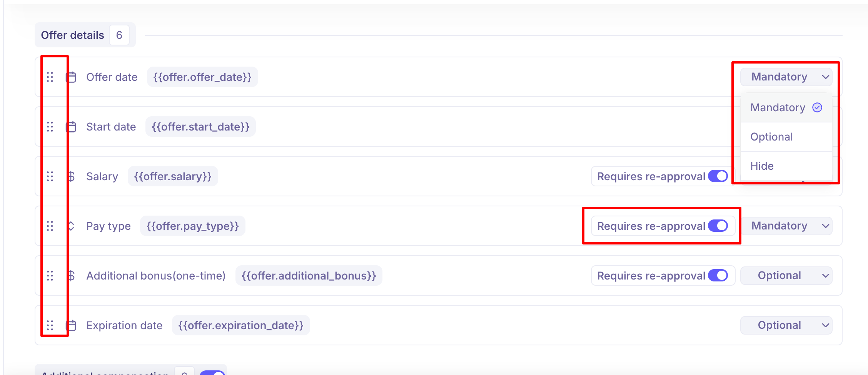
Task: Open the Additional bonus Optional dropdown
Action: point(786,276)
